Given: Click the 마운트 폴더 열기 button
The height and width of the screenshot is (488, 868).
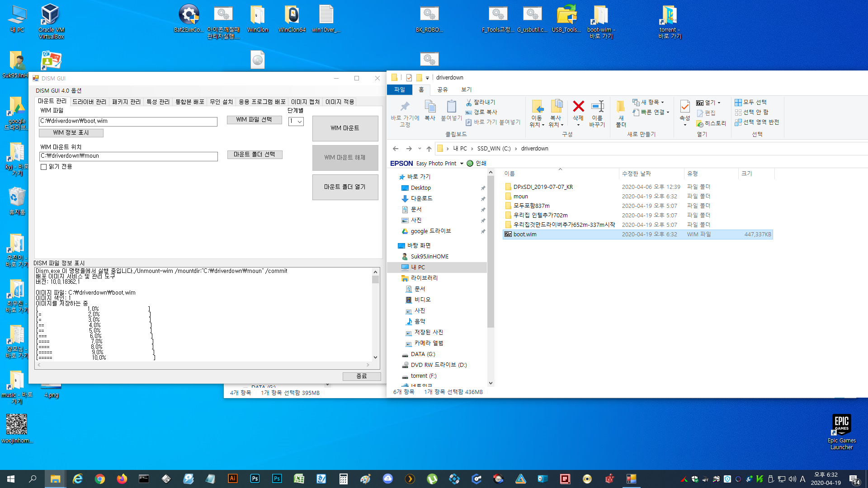Looking at the screenshot, I should [345, 187].
